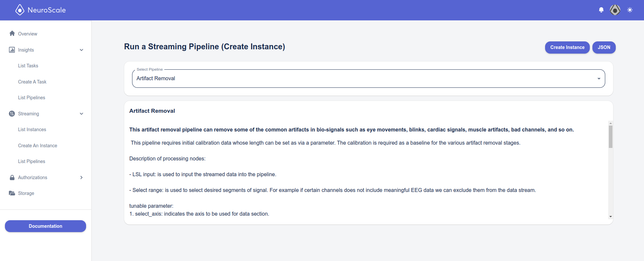Click the description scroll up arrow
This screenshot has width=644, height=261.
point(610,123)
